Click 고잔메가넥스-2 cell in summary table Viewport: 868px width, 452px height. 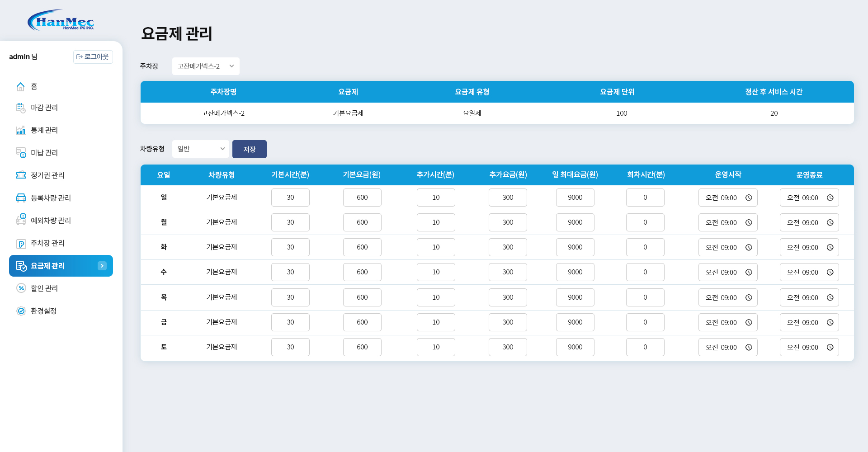tap(223, 113)
